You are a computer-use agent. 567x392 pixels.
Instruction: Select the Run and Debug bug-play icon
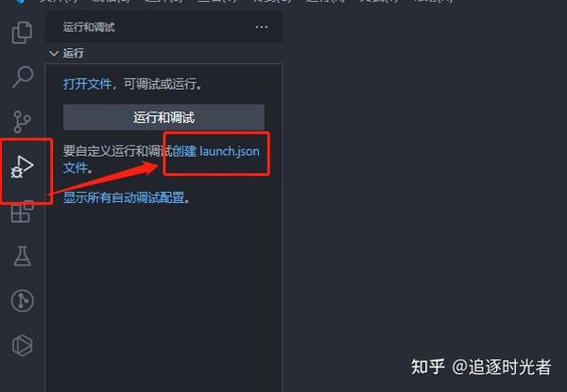pos(22,167)
